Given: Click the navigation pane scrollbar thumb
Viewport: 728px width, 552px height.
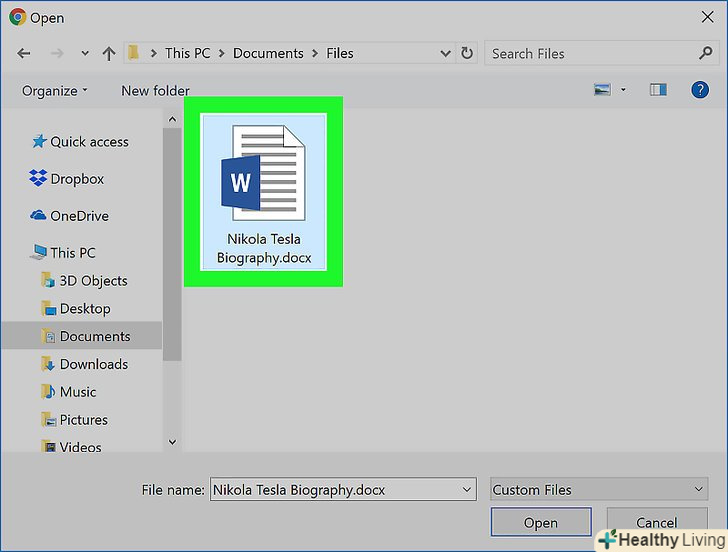Looking at the screenshot, I should pyautogui.click(x=172, y=244).
